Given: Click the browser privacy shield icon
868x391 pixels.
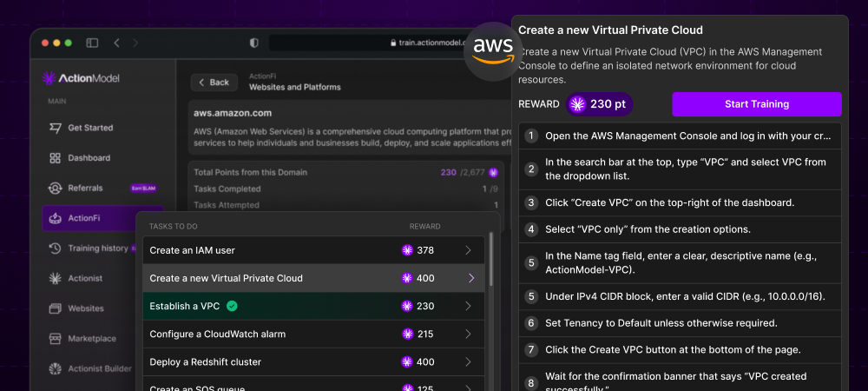Looking at the screenshot, I should (x=254, y=43).
